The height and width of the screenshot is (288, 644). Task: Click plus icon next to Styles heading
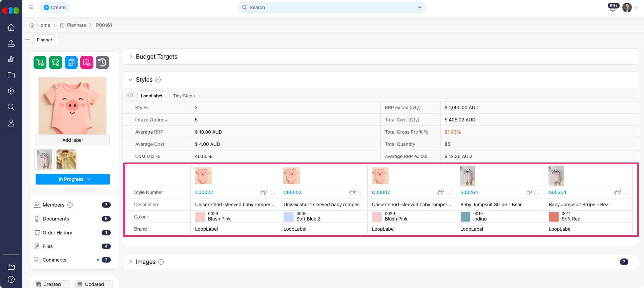coord(158,80)
